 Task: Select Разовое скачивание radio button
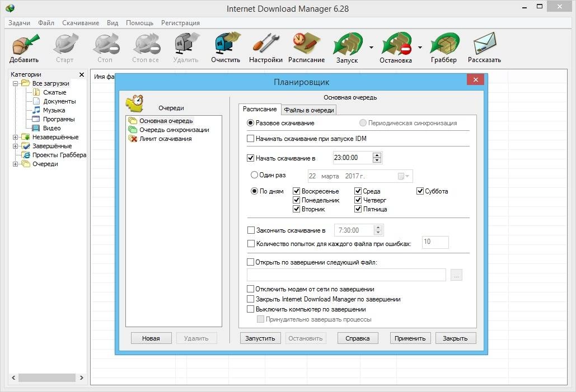(251, 123)
